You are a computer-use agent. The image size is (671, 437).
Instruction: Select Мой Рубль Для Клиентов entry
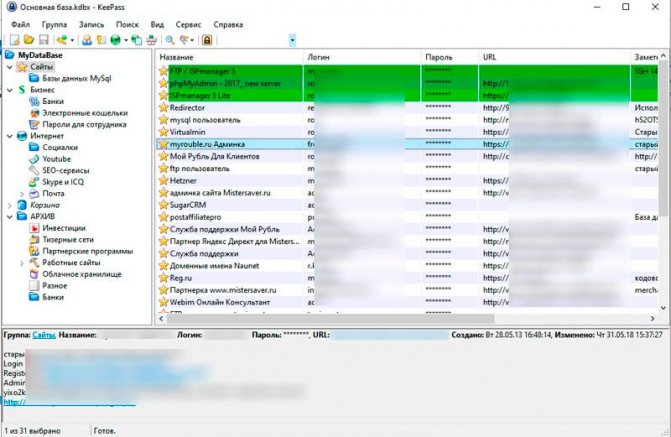[x=407, y=156]
